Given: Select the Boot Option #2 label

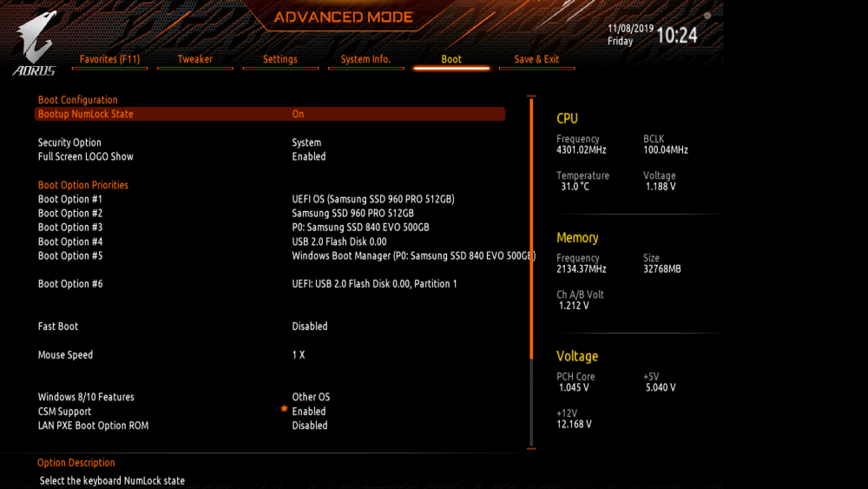Looking at the screenshot, I should pyautogui.click(x=69, y=213).
